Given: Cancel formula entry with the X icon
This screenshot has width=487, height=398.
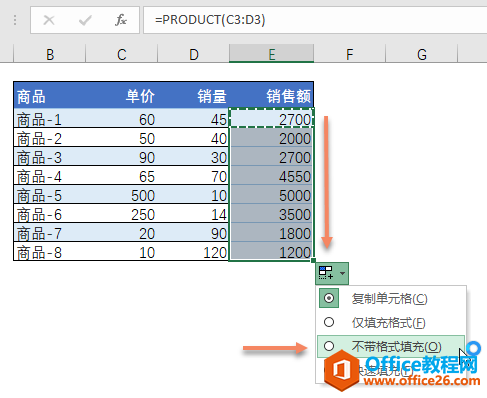Looking at the screenshot, I should point(49,20).
